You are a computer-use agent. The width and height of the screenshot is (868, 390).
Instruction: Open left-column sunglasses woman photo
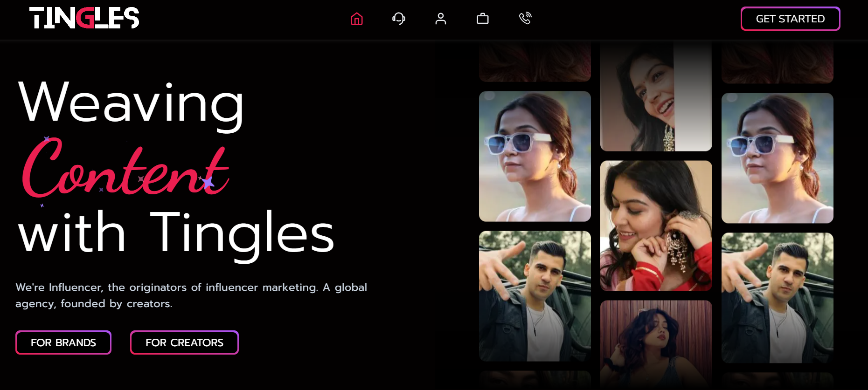pyautogui.click(x=535, y=156)
